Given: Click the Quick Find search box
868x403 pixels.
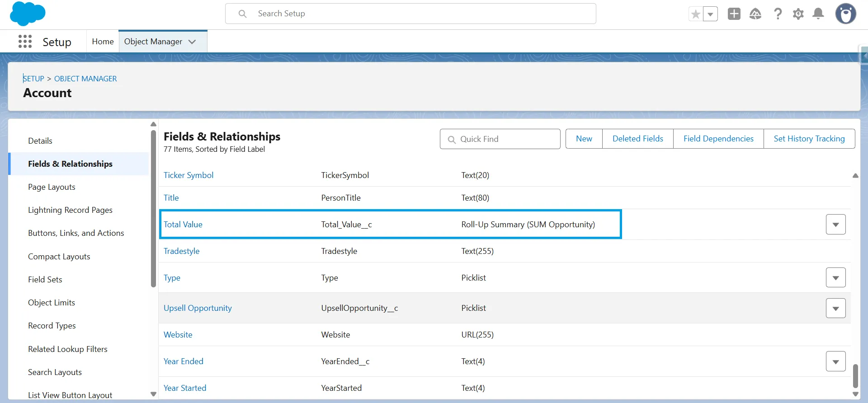Looking at the screenshot, I should [x=500, y=139].
